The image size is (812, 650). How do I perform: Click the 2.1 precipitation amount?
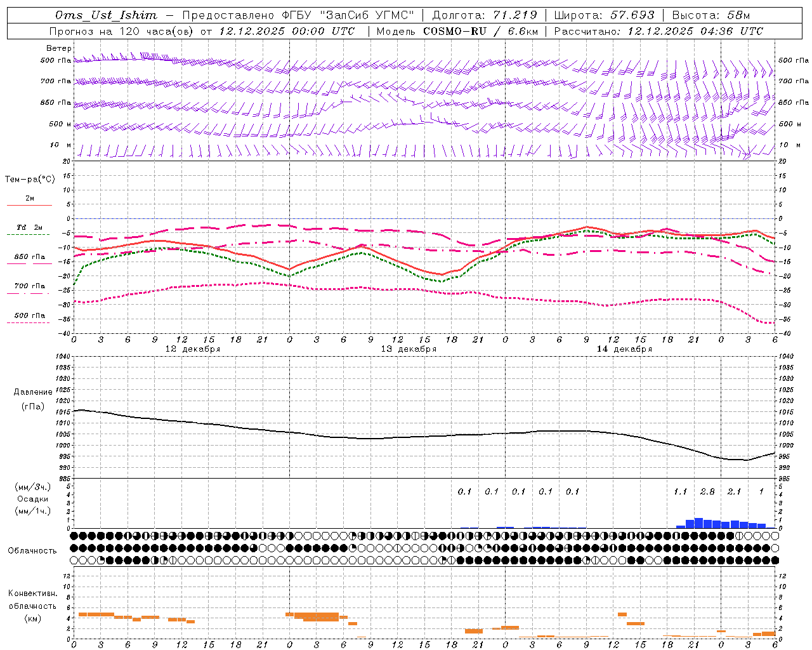click(x=734, y=492)
